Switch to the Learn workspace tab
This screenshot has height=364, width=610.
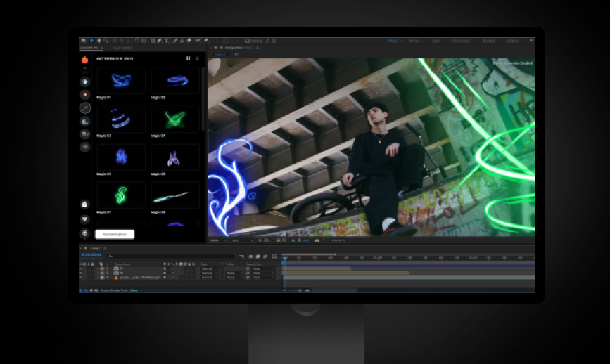[x=436, y=41]
